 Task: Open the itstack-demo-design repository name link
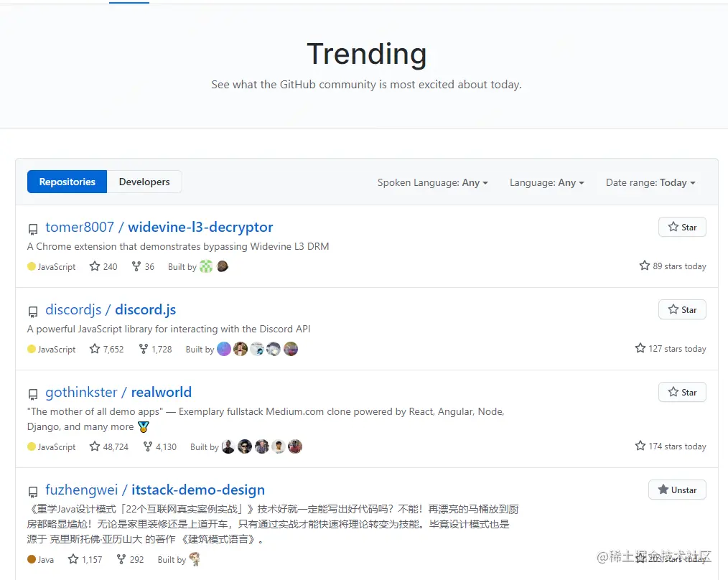click(198, 490)
